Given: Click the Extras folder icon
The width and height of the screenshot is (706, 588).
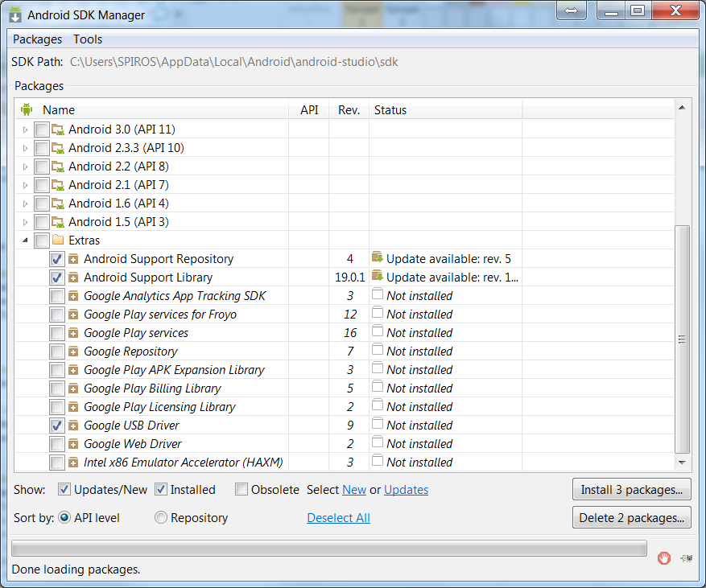Looking at the screenshot, I should 58,240.
